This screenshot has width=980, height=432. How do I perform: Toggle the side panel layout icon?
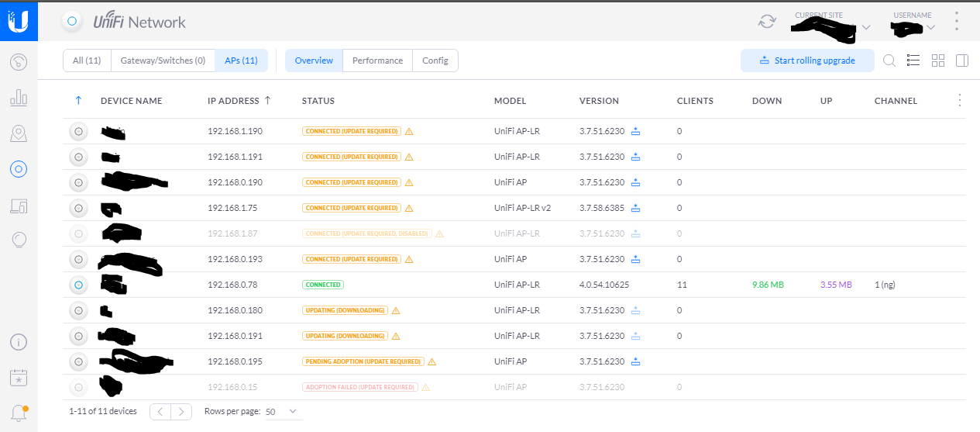click(962, 60)
